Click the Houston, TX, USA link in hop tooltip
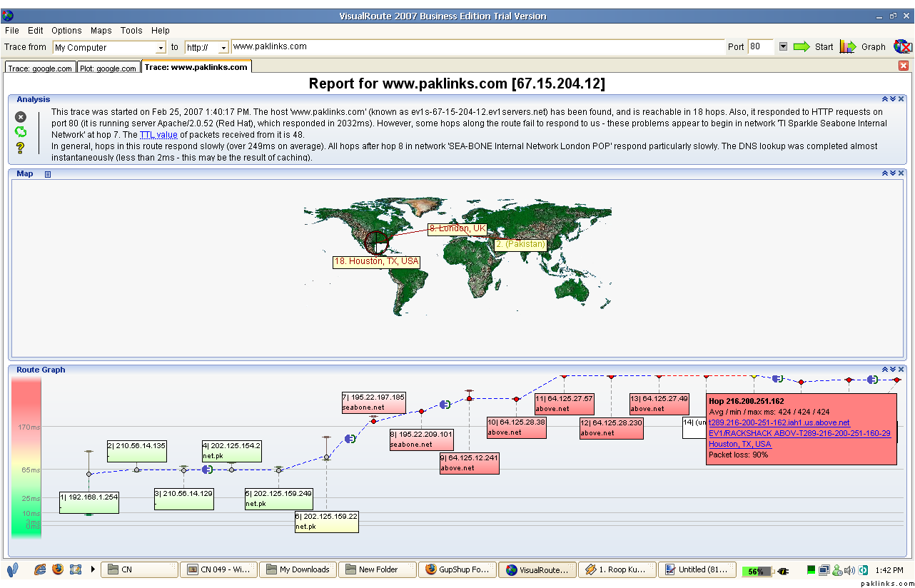The height and width of the screenshot is (588, 915). point(739,444)
